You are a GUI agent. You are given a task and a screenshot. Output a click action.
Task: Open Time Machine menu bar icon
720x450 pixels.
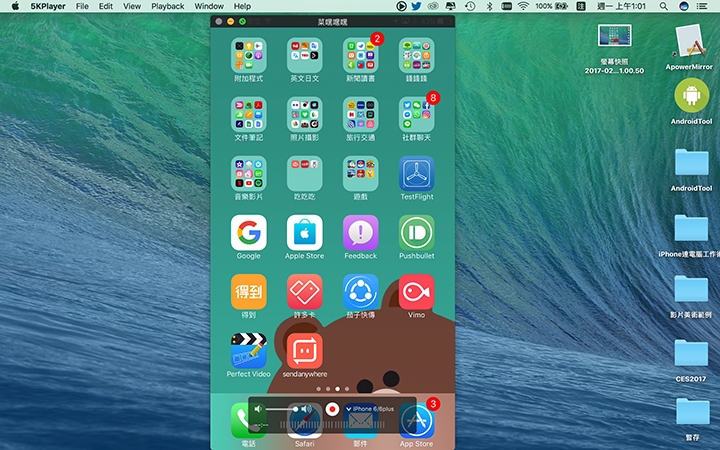[x=470, y=6]
